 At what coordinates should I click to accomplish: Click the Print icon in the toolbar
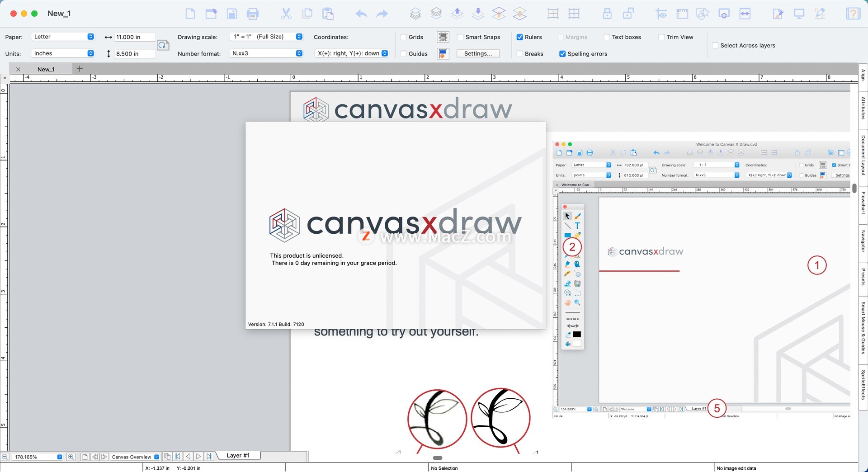click(x=252, y=14)
